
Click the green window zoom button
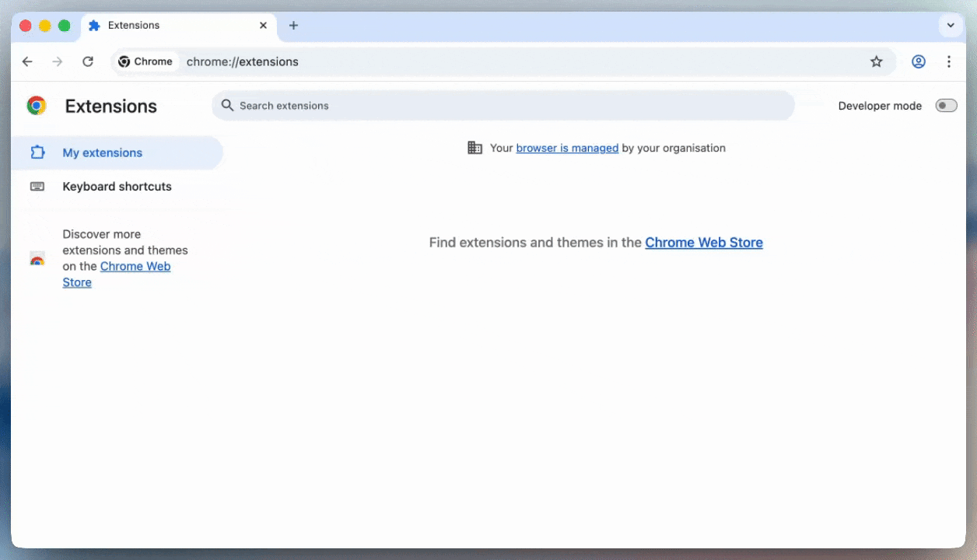click(65, 26)
